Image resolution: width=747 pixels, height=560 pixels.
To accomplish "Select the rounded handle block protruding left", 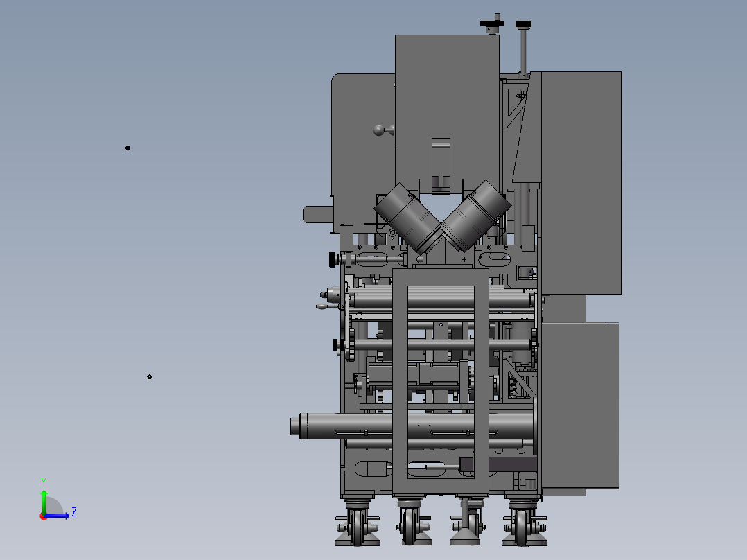I will point(318,214).
